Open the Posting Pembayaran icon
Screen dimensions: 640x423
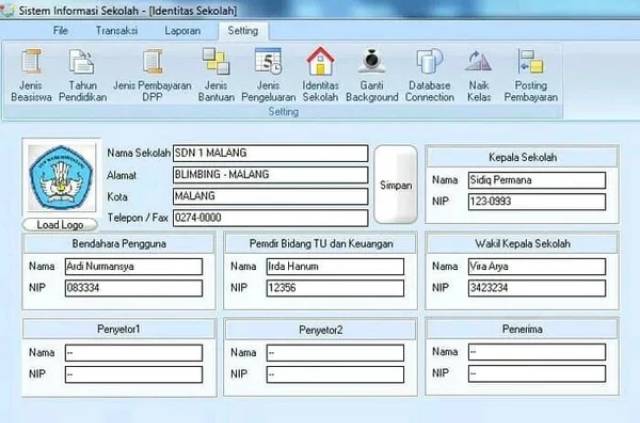pyautogui.click(x=530, y=63)
